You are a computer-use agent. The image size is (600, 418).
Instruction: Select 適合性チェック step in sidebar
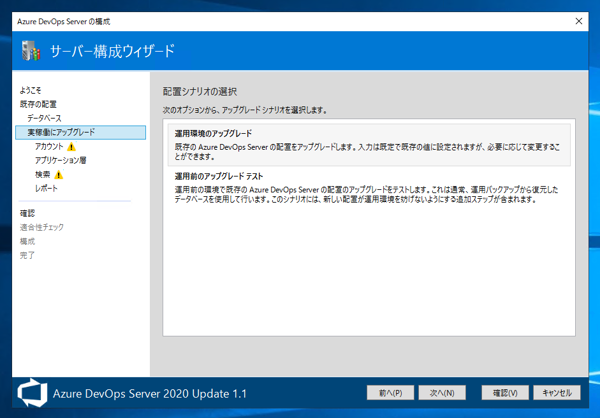[42, 227]
